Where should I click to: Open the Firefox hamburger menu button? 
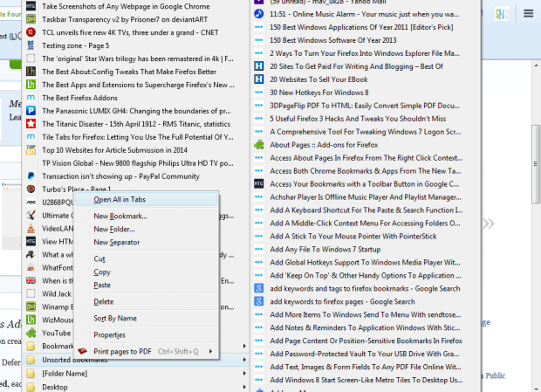point(528,13)
